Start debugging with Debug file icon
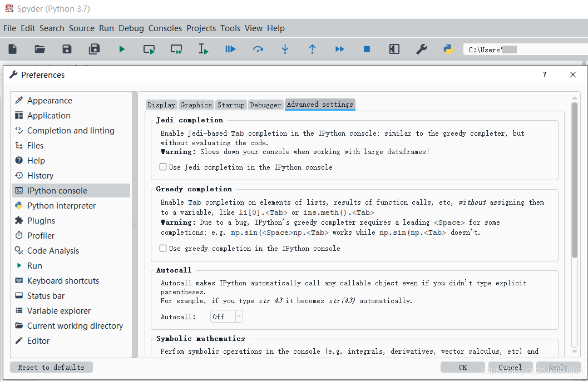Screen dimensions: 588x381 pos(230,49)
